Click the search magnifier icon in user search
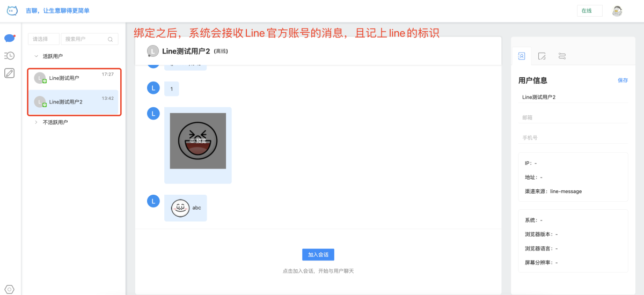 click(110, 39)
